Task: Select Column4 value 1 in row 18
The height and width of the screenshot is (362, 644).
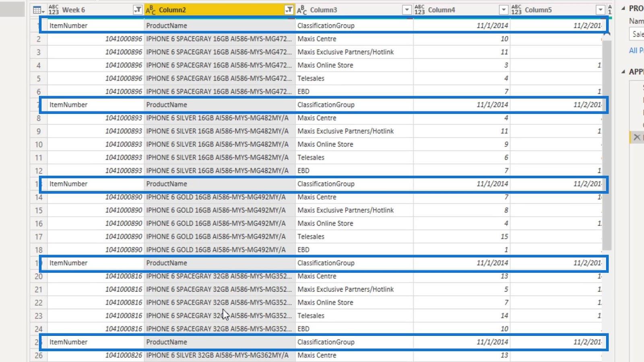Action: point(462,250)
